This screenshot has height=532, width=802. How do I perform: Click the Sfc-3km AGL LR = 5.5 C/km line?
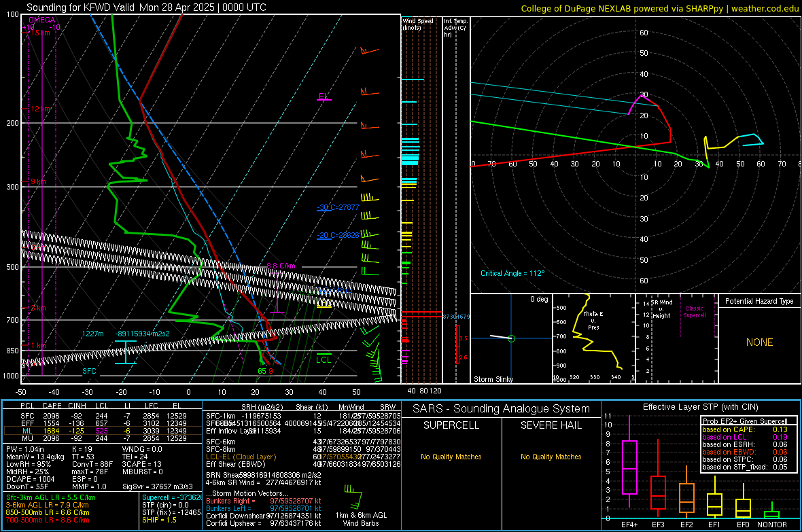[51, 497]
